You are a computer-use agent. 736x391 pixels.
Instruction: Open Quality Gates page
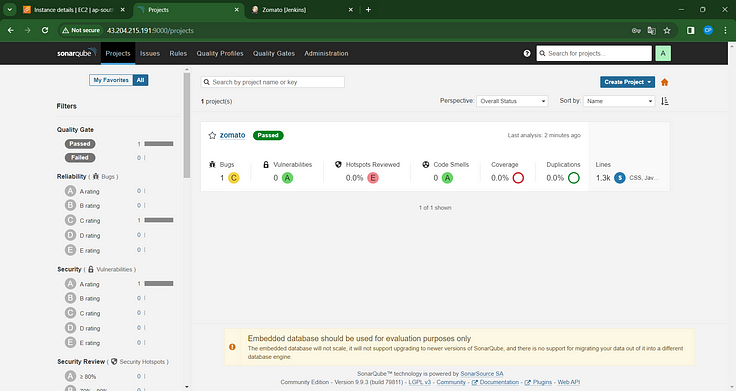click(274, 54)
